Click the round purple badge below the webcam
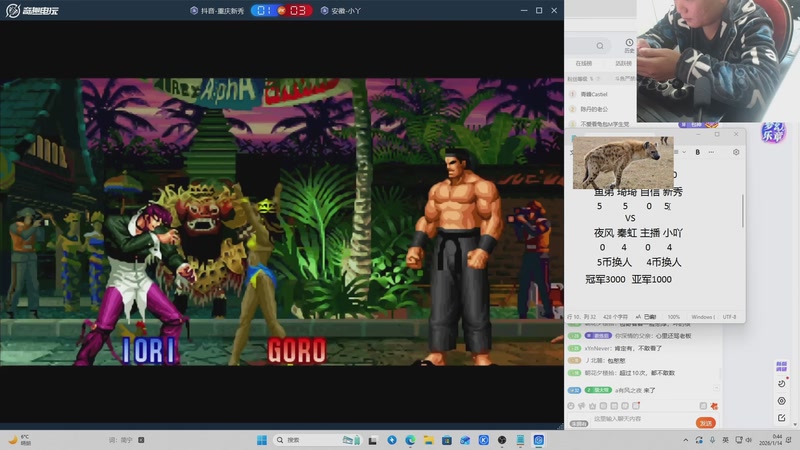 773,133
